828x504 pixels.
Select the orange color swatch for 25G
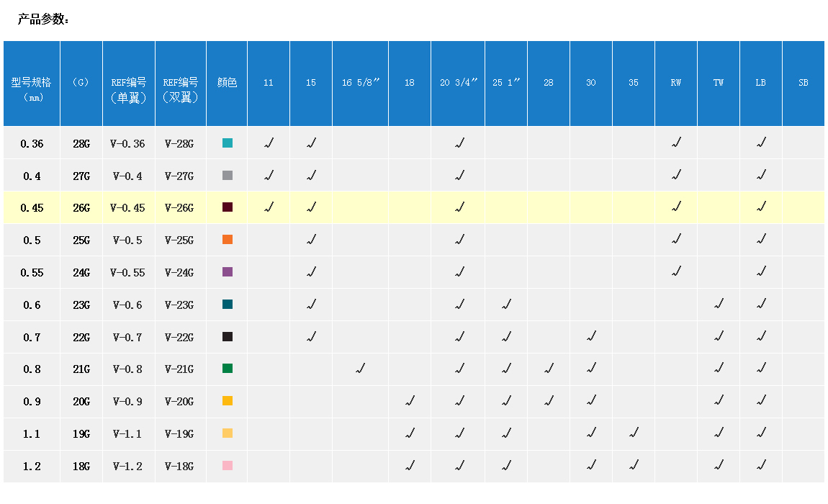pos(228,240)
